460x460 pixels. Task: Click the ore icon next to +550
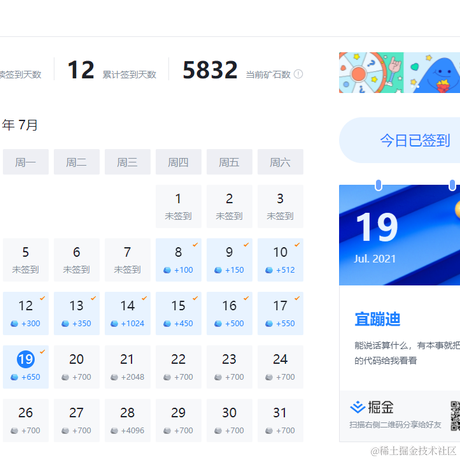point(269,323)
